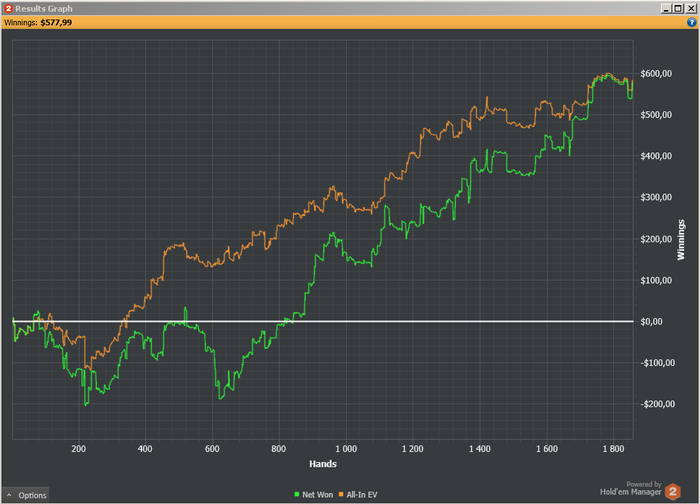Close the Results Graph window
Viewport: 700px width, 504px height.
coord(690,8)
